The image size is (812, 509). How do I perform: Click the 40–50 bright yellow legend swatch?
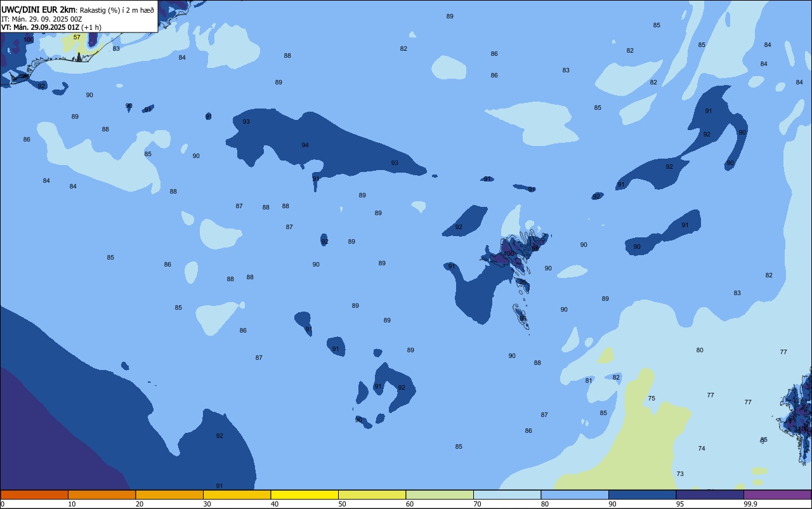pyautogui.click(x=304, y=494)
